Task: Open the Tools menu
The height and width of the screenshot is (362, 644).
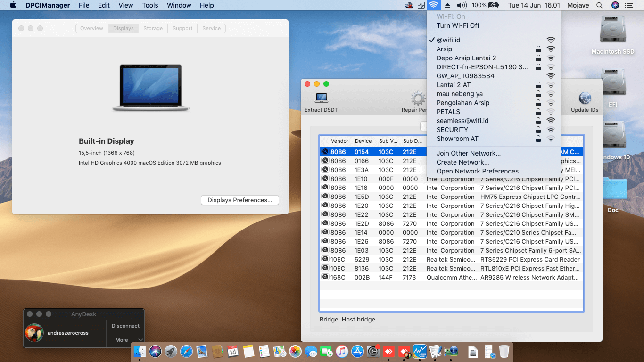Action: pyautogui.click(x=150, y=5)
